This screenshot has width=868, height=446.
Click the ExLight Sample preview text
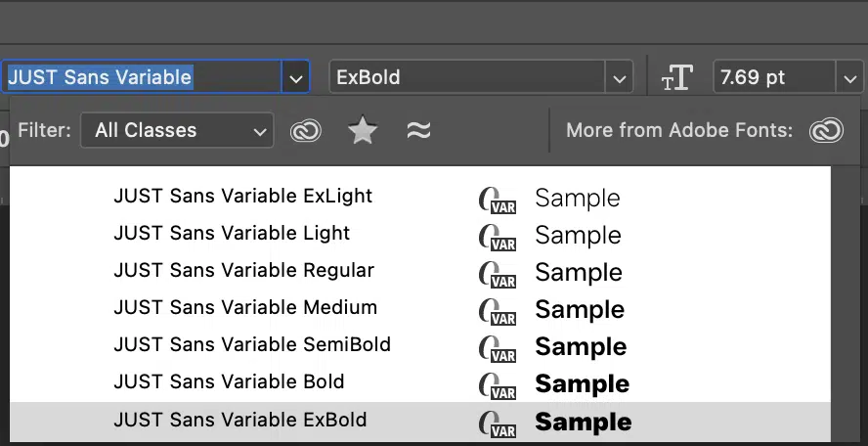pos(578,199)
